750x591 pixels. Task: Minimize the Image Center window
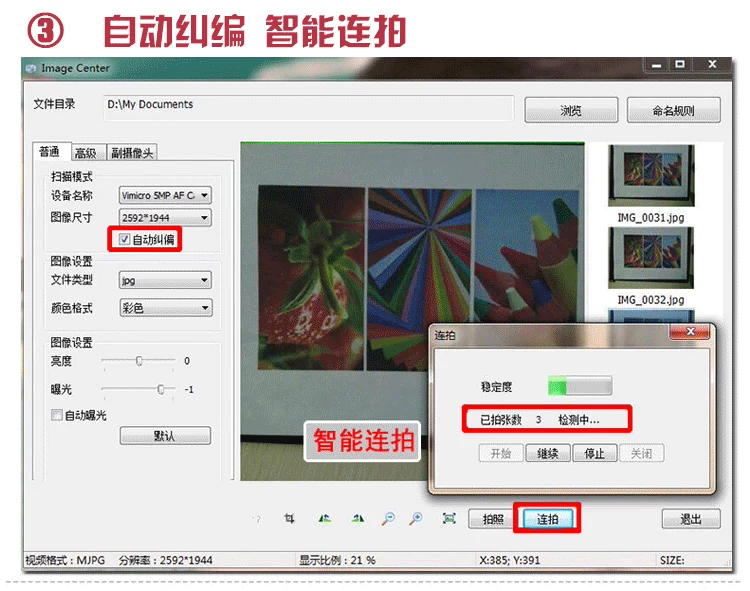657,65
